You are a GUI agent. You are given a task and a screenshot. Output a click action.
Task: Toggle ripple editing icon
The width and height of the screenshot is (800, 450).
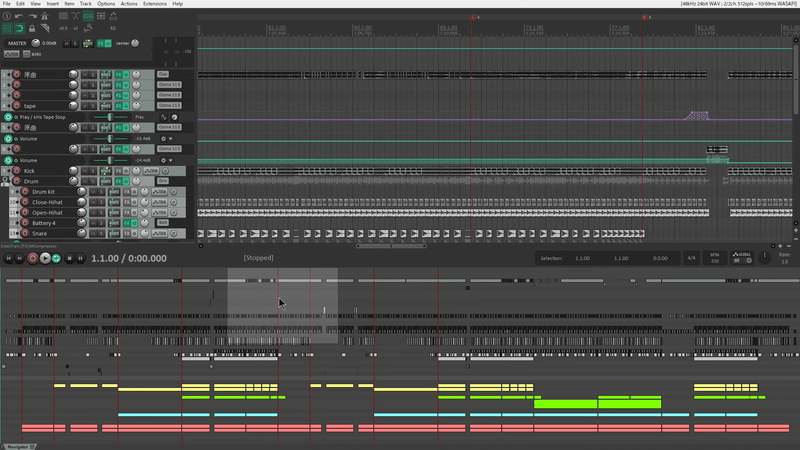click(x=7, y=28)
